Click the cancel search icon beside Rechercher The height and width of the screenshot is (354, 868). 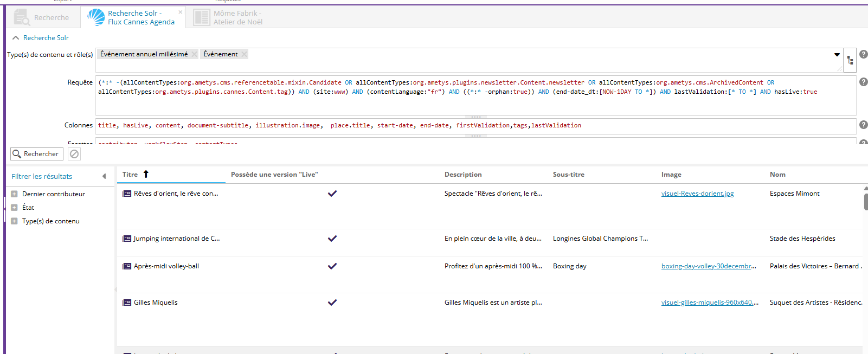[74, 154]
